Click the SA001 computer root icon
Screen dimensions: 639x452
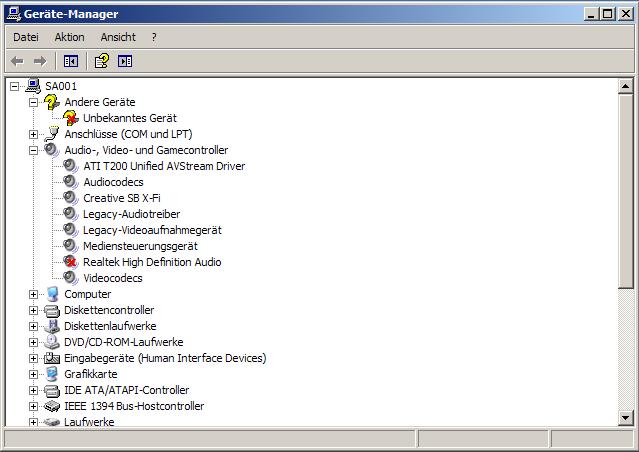(33, 86)
